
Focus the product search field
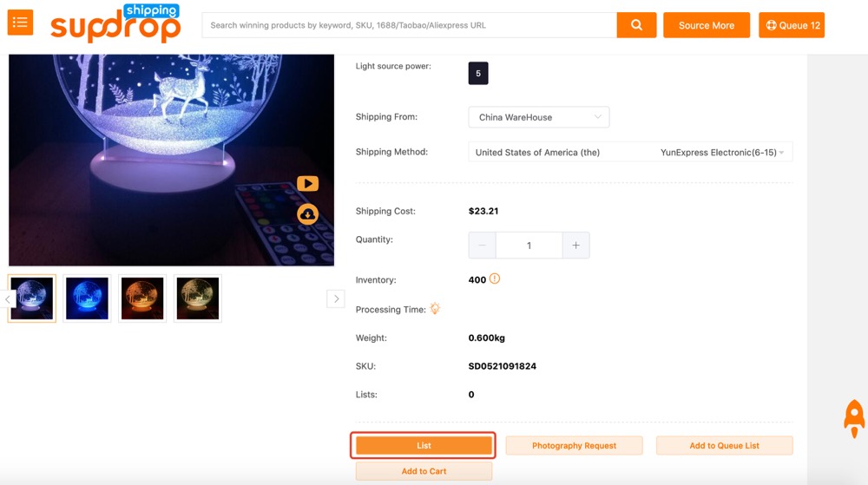point(410,25)
